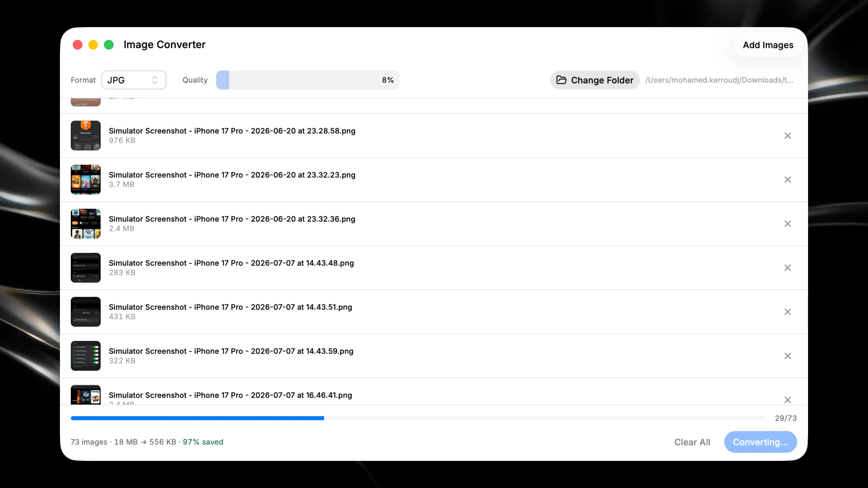The height and width of the screenshot is (488, 868).
Task: Click the conversion progress bar
Action: [419, 418]
